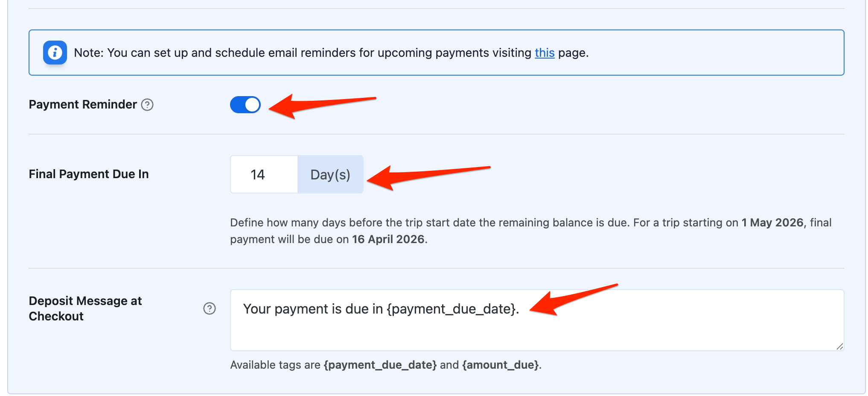Click the "Define how many days" help description

tap(427, 223)
